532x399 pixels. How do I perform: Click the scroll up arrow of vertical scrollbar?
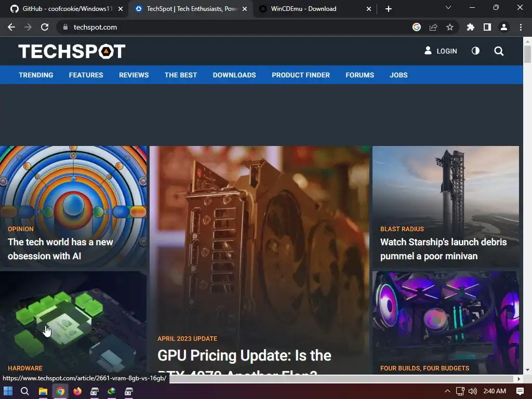click(527, 42)
